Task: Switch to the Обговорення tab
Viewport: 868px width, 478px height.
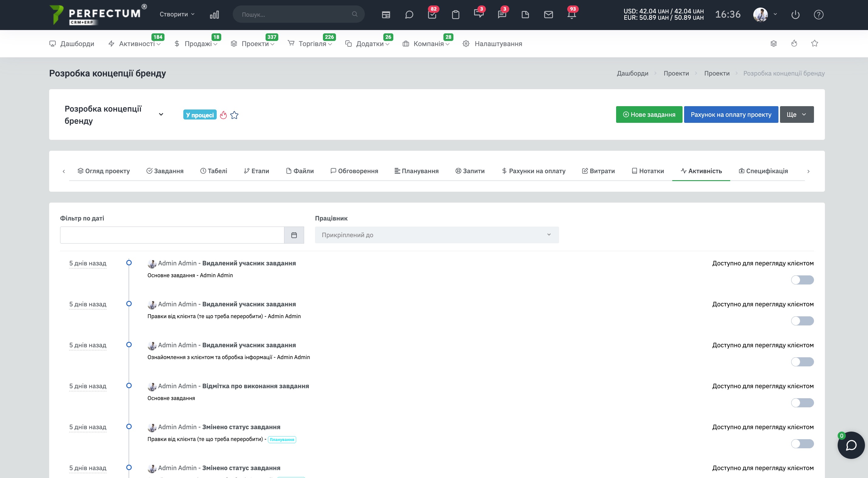Action: 354,171
